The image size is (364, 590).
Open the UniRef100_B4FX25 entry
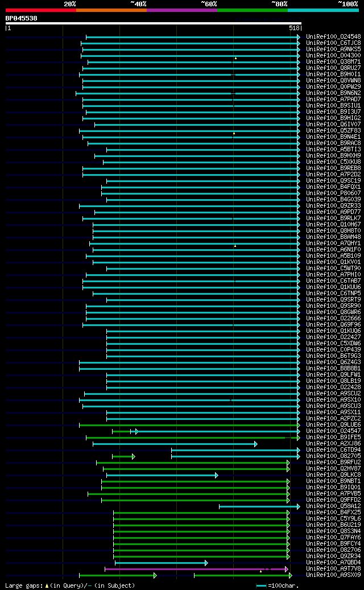333,513
